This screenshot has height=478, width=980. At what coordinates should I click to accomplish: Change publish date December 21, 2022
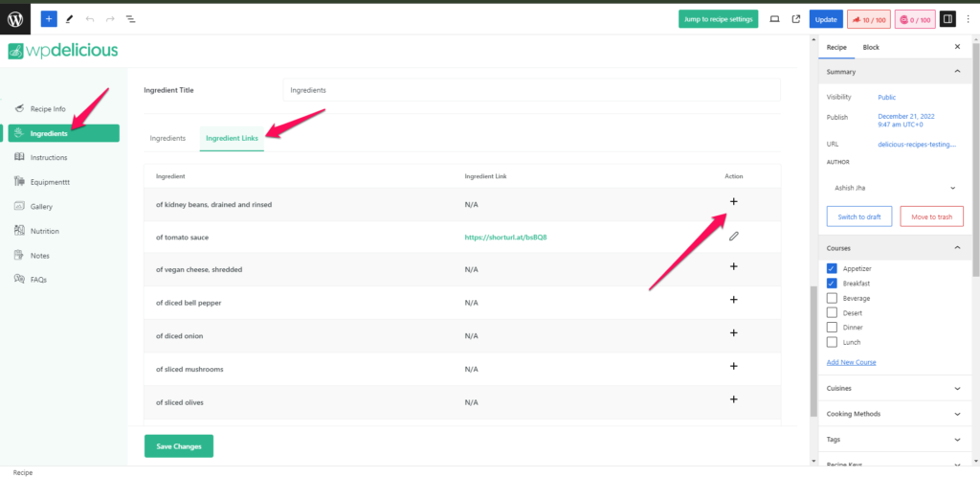[906, 120]
